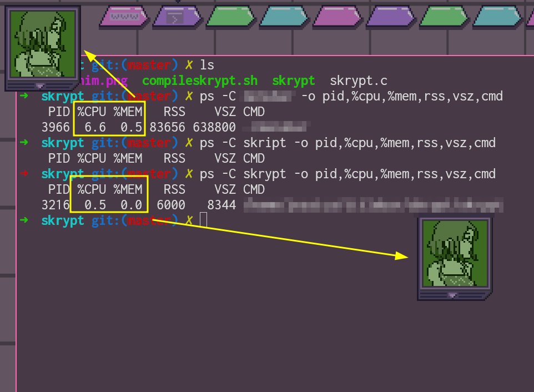Click the skrypt.c file name
534x392 pixels.
[359, 81]
